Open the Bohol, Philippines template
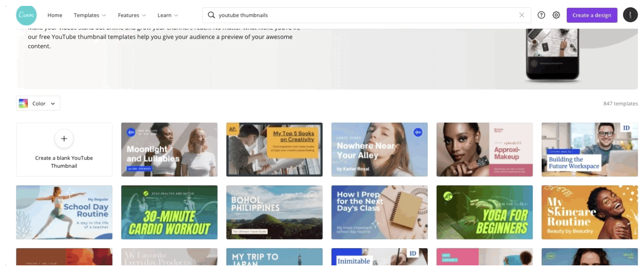The width and height of the screenshot is (644, 269). click(275, 212)
